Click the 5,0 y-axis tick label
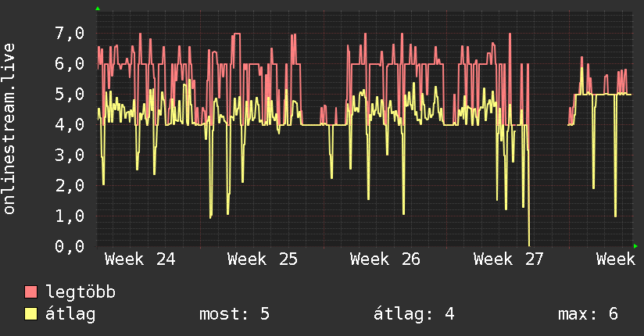The image size is (644, 336). coord(70,94)
